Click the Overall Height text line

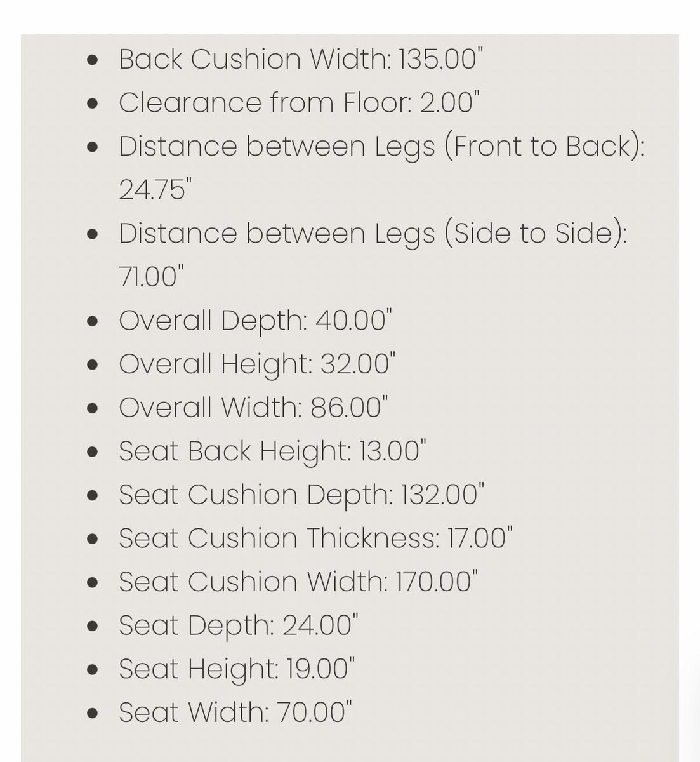[x=257, y=364]
